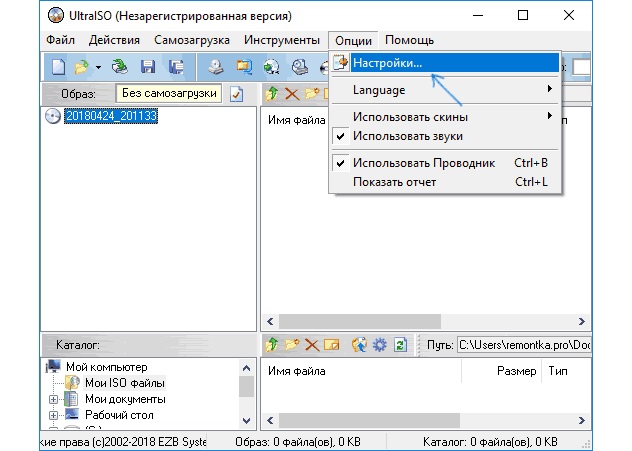Screen dimensions: 632x451
Task: Click the Make CD/DVD image icon
Action: coord(216,67)
